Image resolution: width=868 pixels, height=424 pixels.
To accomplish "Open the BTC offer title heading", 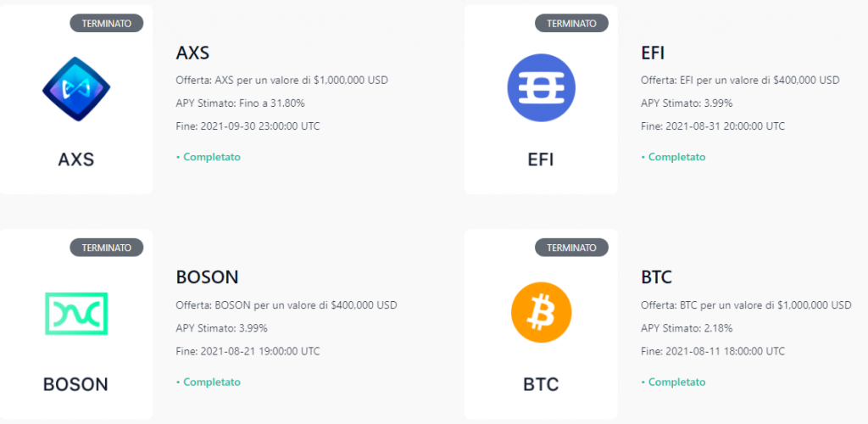I will click(657, 277).
